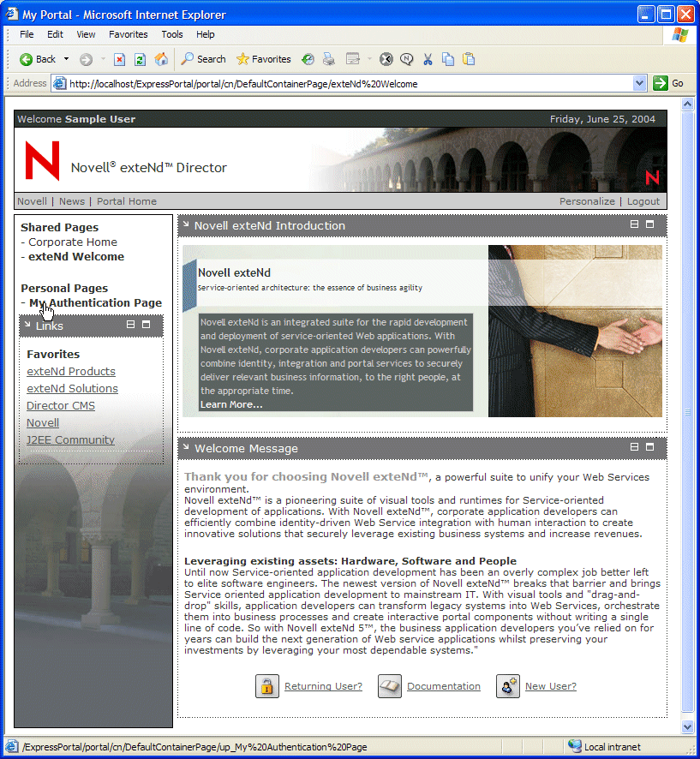Maximize the Novell exteNd Introduction portlet
The height and width of the screenshot is (759, 700).
coord(649,224)
